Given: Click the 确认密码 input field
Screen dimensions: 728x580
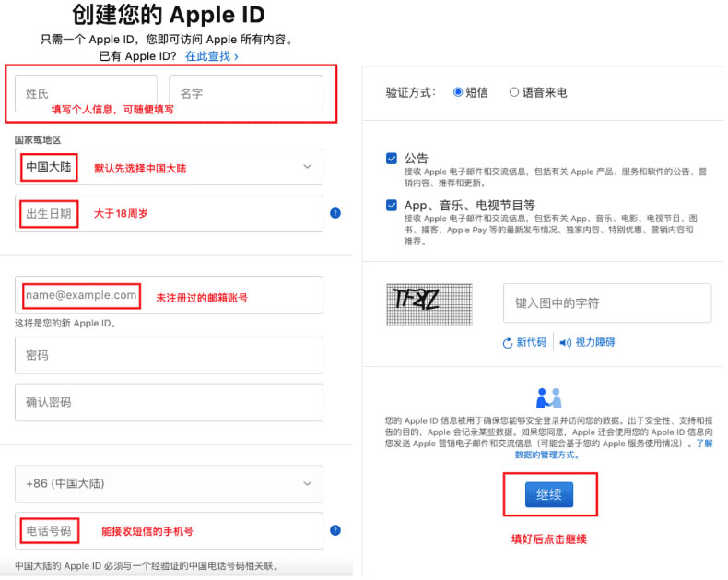Looking at the screenshot, I should click(169, 402).
